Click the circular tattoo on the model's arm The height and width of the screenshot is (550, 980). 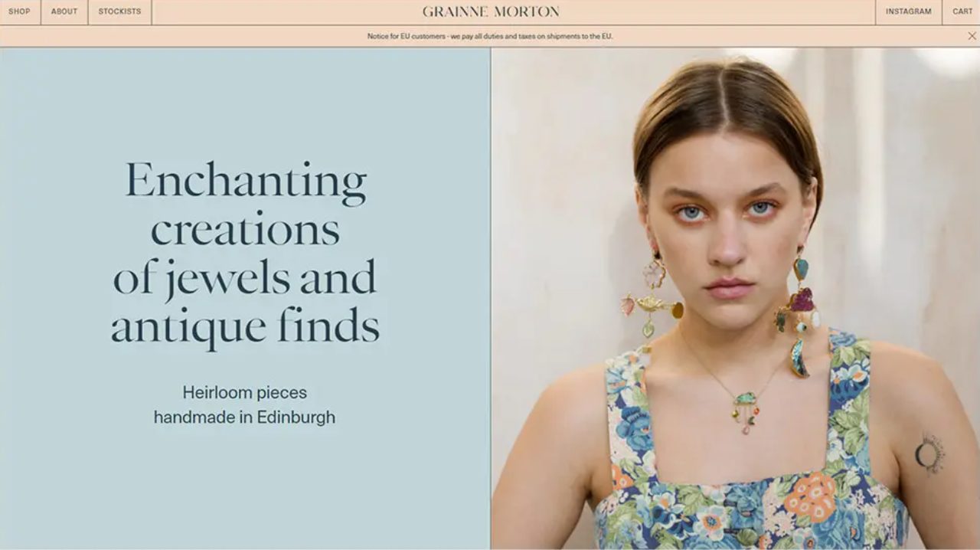(x=929, y=452)
